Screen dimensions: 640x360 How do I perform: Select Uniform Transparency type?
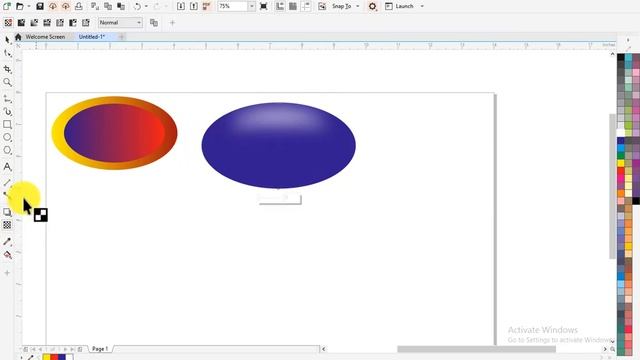tap(21, 22)
